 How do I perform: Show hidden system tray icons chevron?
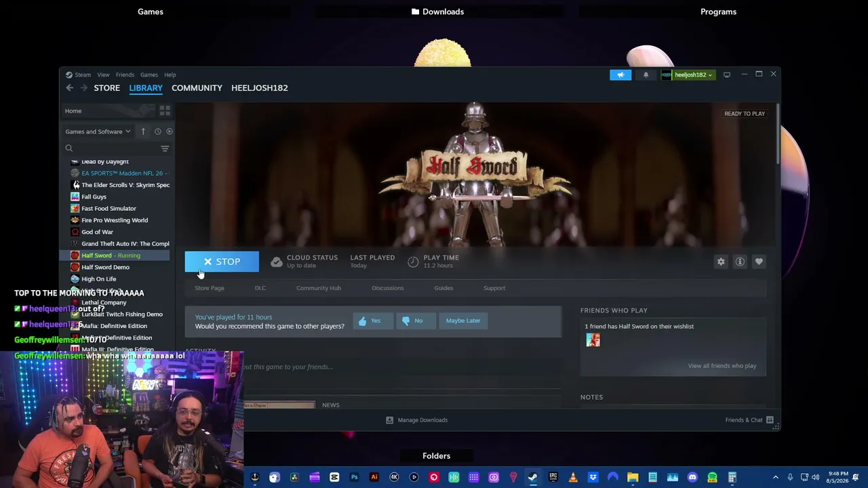tap(776, 477)
